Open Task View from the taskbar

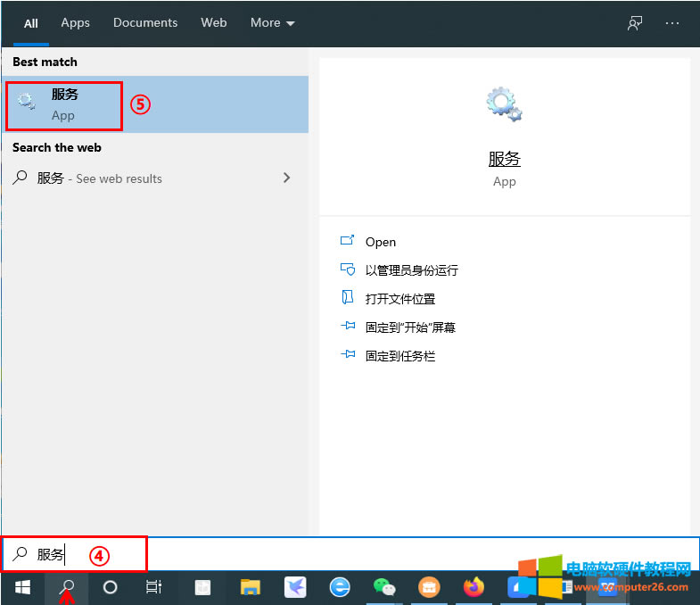(x=154, y=587)
